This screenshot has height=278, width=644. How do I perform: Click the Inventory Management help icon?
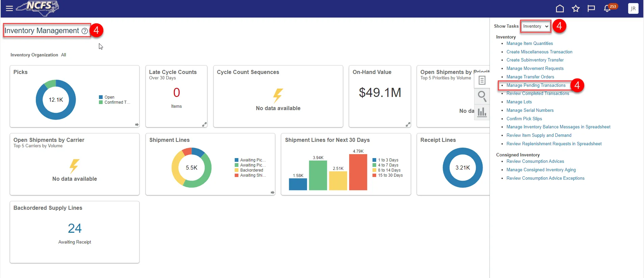[x=85, y=31]
